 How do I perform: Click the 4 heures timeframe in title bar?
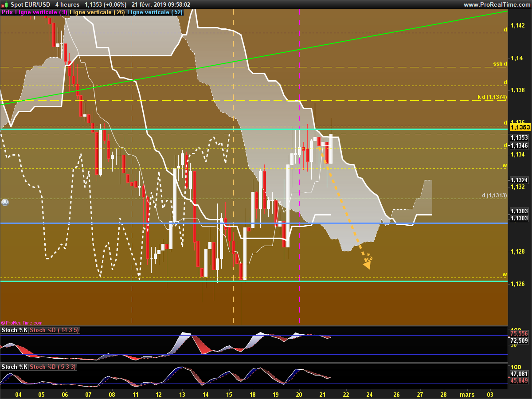67,4
